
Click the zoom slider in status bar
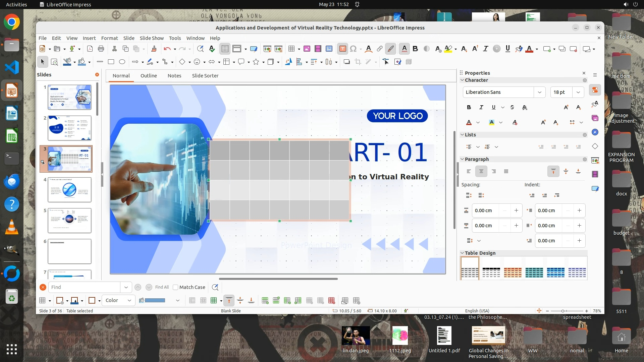click(x=563, y=311)
